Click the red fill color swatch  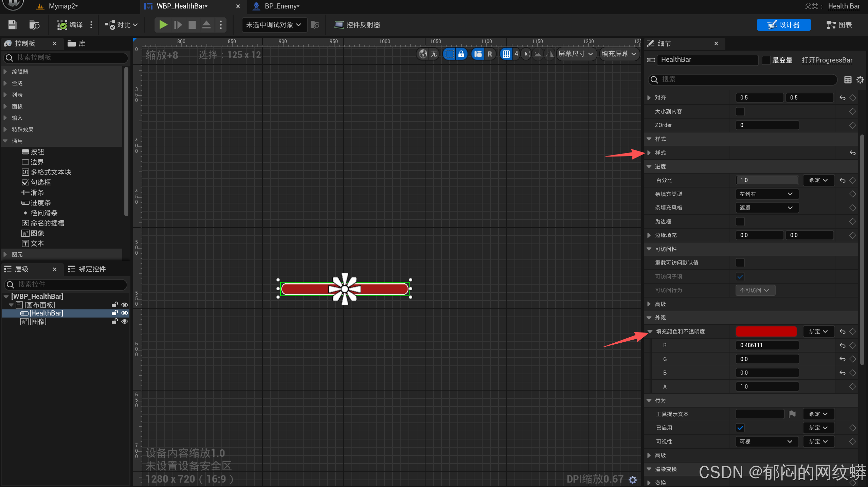click(766, 331)
